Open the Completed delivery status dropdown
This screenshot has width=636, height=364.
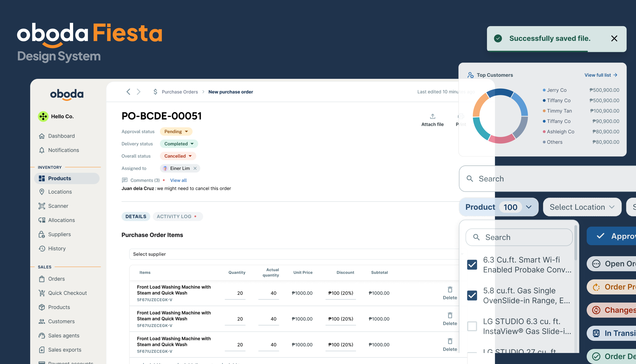pos(179,144)
